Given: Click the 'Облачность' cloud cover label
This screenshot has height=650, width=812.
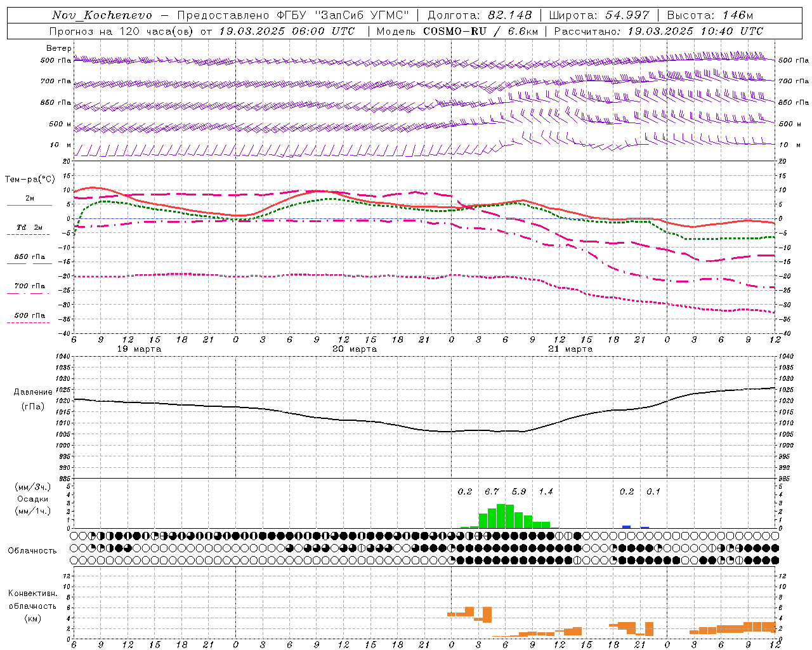Looking at the screenshot, I should click(32, 550).
